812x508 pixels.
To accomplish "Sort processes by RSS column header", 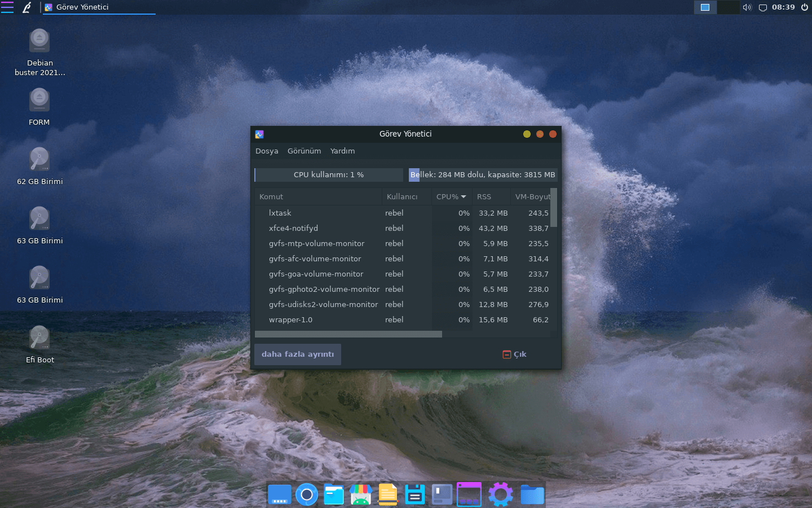I will [491, 197].
